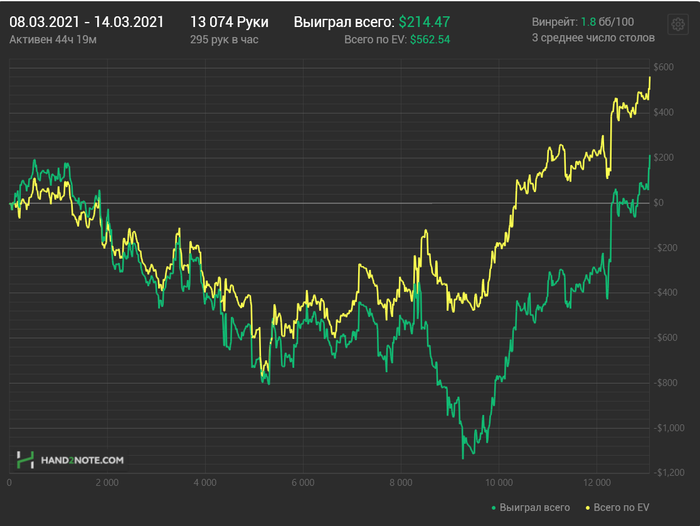Click the $0 y-axis label
Image resolution: width=700 pixels, height=526 pixels.
coord(658,202)
